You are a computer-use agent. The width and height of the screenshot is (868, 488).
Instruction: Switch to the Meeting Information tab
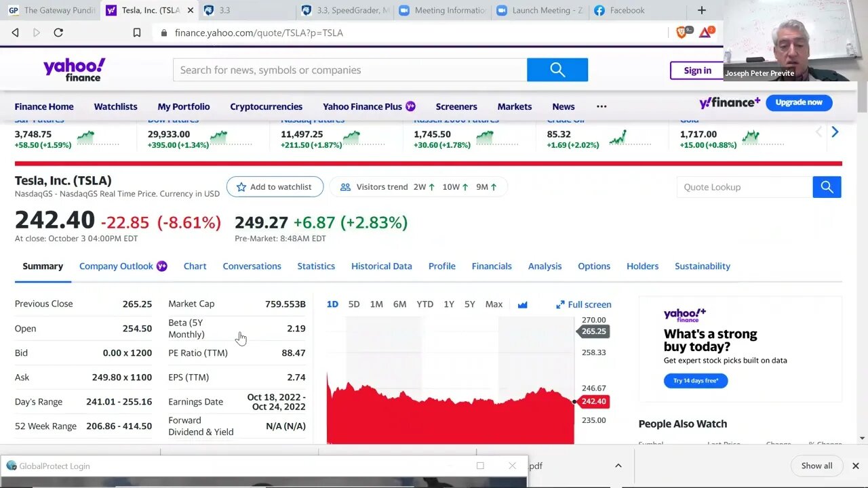point(442,10)
